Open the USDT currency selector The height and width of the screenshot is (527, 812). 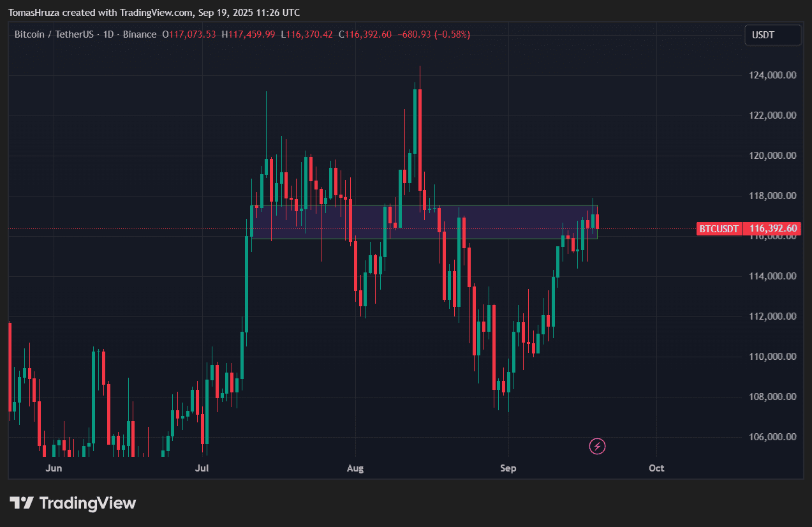(772, 35)
